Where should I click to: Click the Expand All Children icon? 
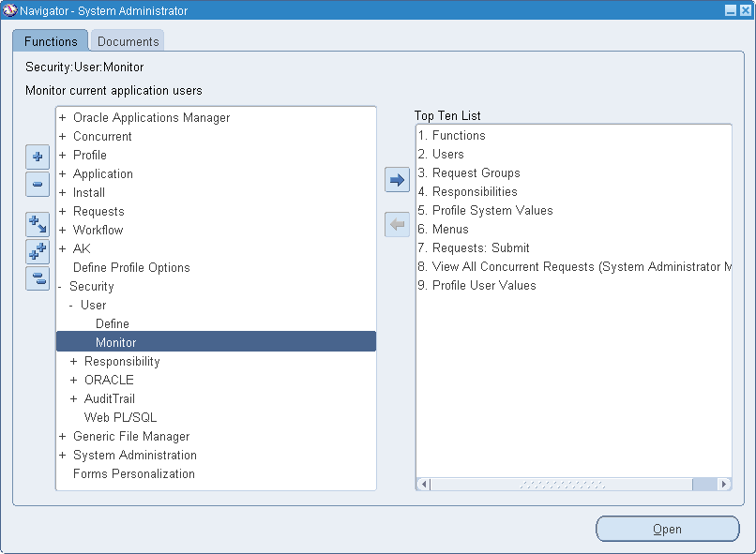pyautogui.click(x=38, y=224)
